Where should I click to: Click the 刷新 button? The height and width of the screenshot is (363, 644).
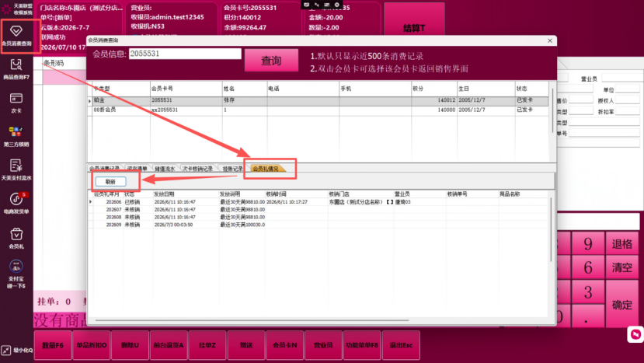point(111,181)
